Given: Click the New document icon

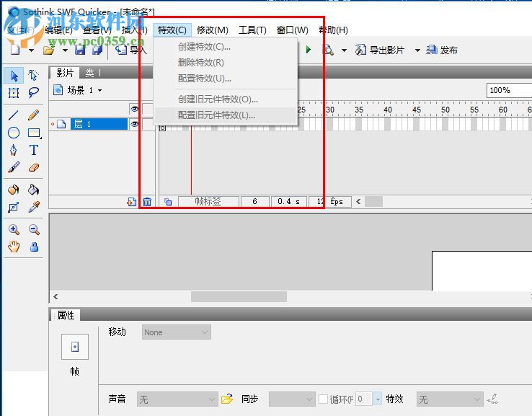Looking at the screenshot, I should [15, 50].
